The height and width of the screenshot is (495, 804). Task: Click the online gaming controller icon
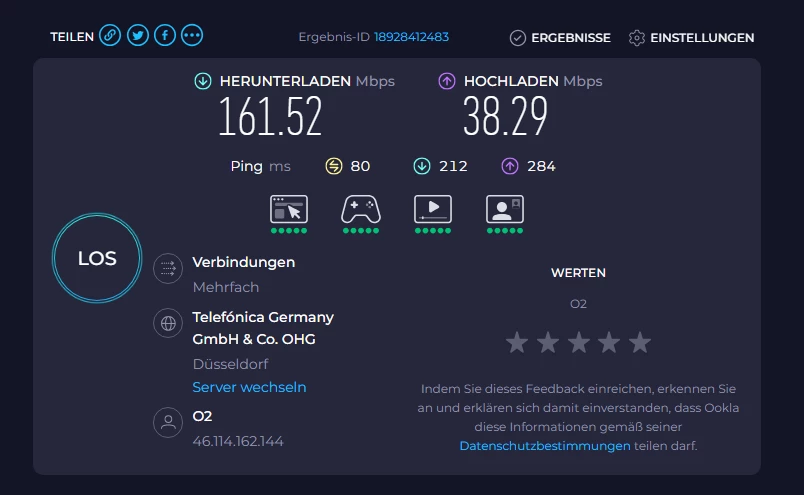pos(360,209)
